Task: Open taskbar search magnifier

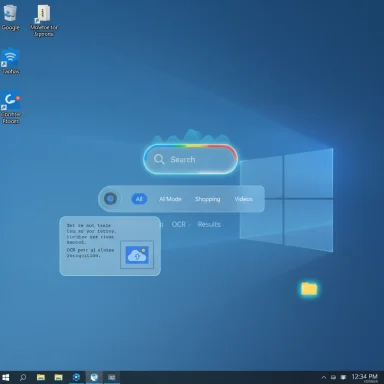Action: click(23, 377)
